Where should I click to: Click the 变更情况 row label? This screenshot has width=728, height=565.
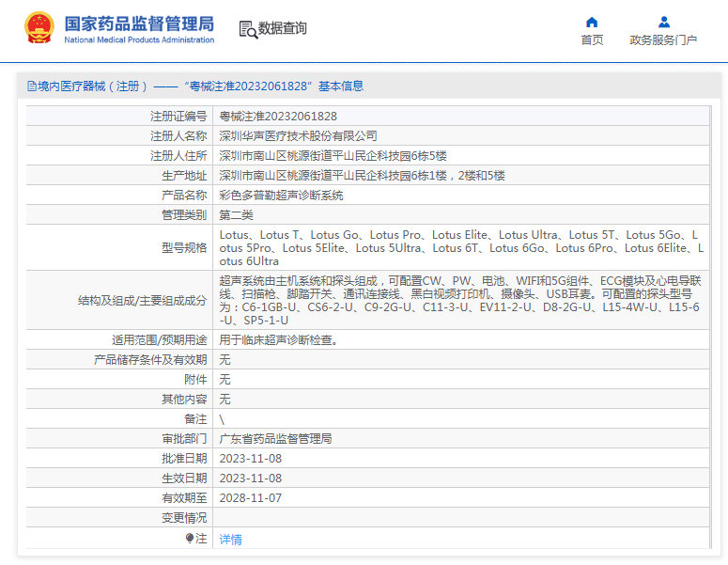(184, 518)
